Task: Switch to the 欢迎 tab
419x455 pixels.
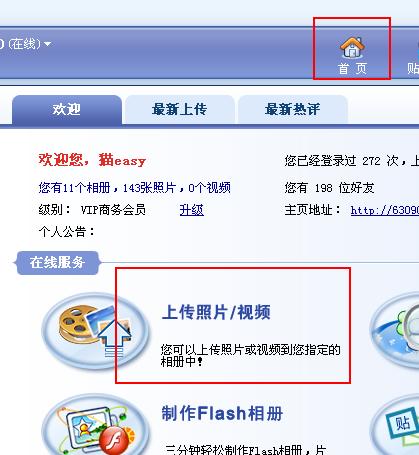Action: click(67, 110)
